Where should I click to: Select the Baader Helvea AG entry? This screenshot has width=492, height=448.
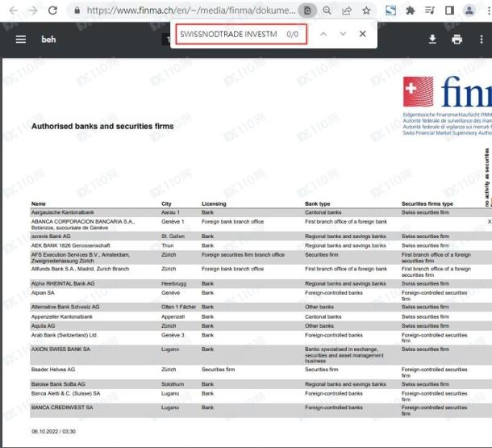coord(53,370)
